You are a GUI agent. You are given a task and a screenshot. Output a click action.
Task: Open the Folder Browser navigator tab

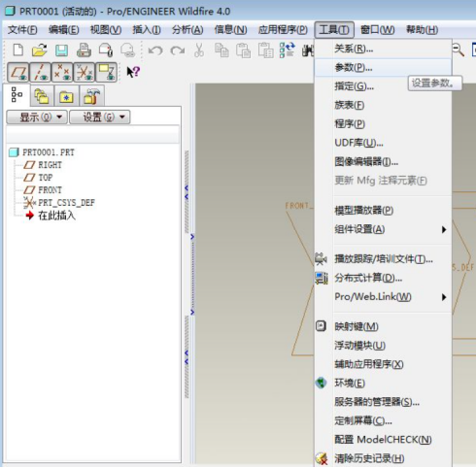point(42,96)
